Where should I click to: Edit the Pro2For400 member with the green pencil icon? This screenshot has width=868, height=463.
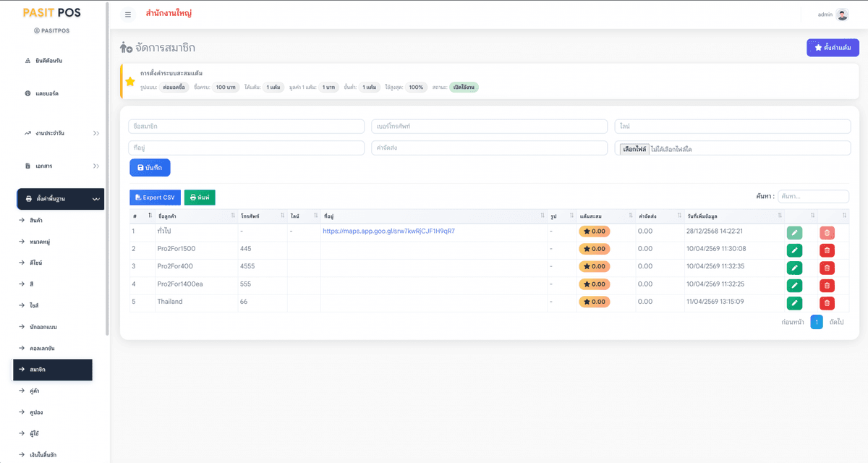[x=794, y=268]
